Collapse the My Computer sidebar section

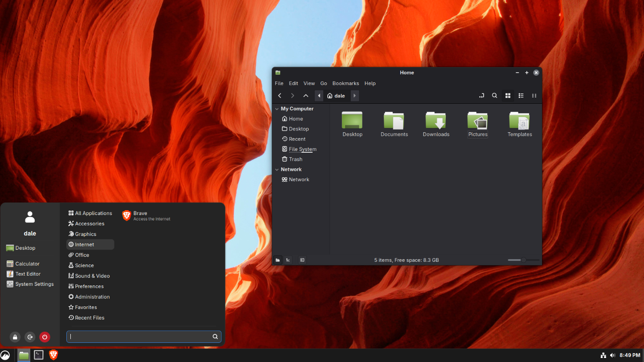click(x=277, y=109)
